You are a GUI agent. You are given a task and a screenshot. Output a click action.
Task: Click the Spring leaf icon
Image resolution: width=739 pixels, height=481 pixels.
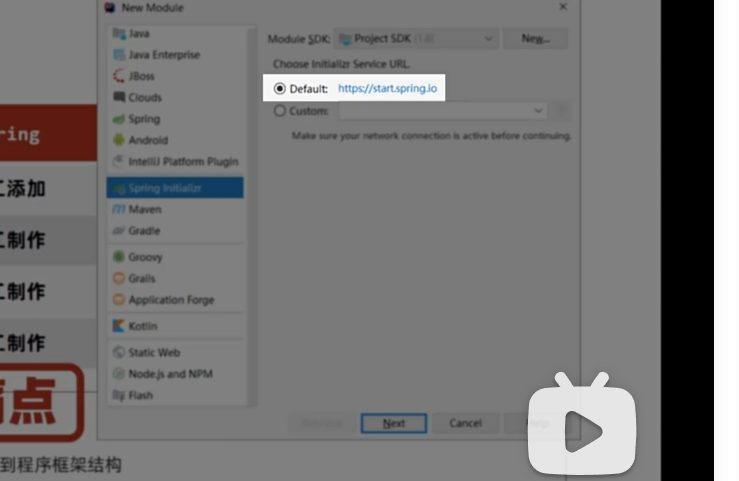tap(119, 119)
